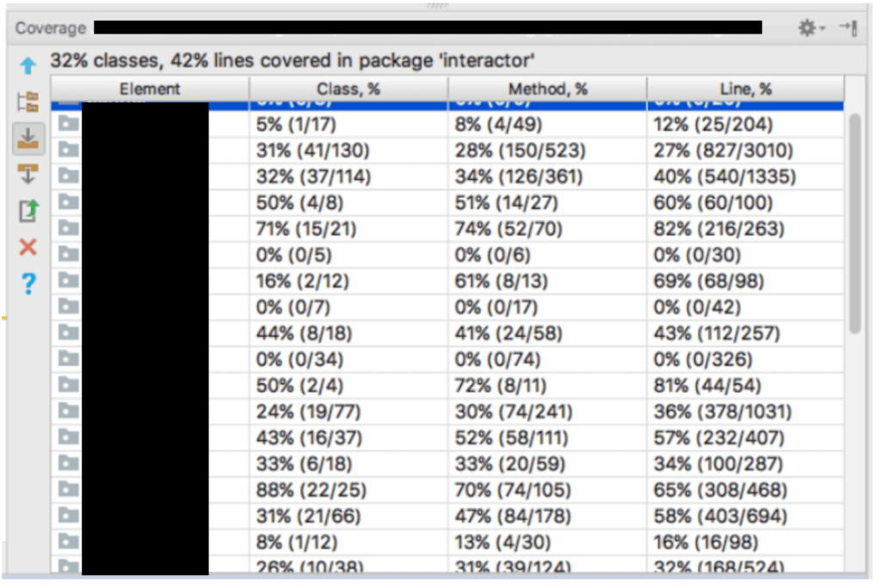Go up one package level with the blue arrow
The image size is (881, 588).
tap(28, 65)
